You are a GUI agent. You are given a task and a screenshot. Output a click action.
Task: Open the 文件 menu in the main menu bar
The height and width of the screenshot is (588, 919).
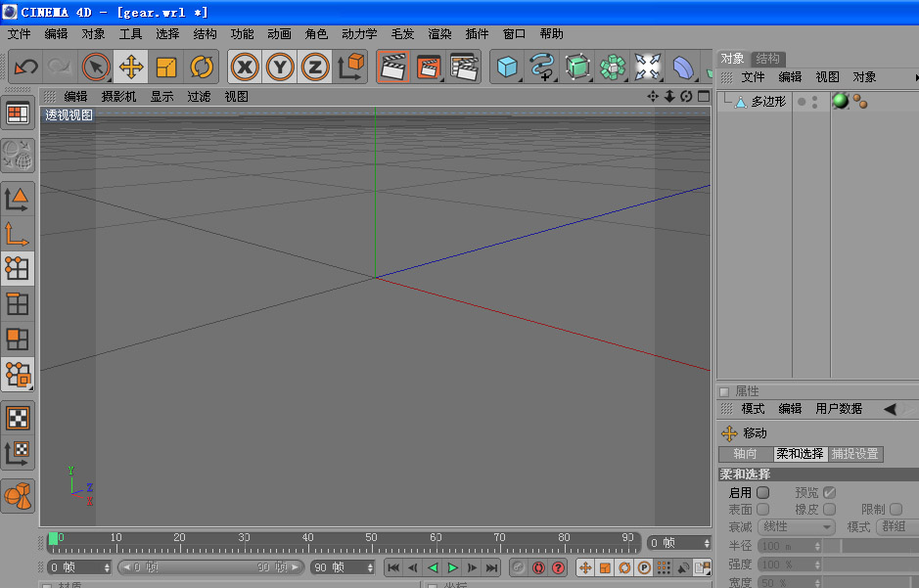click(x=19, y=34)
